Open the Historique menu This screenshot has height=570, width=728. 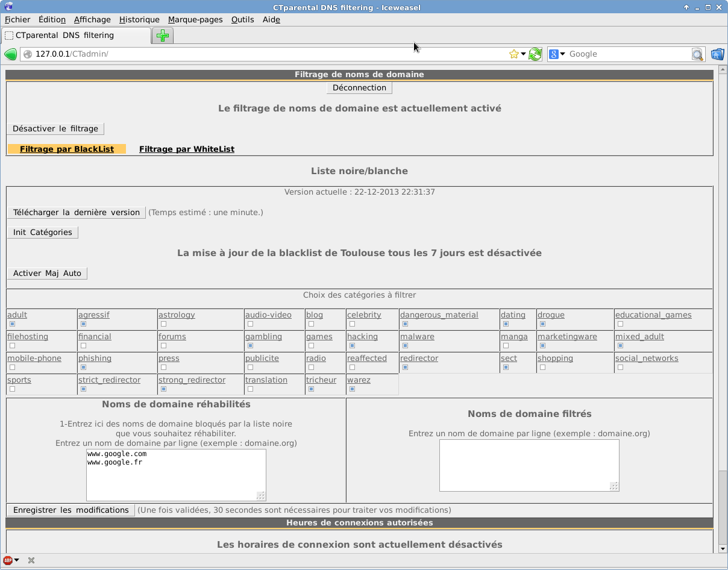139,20
